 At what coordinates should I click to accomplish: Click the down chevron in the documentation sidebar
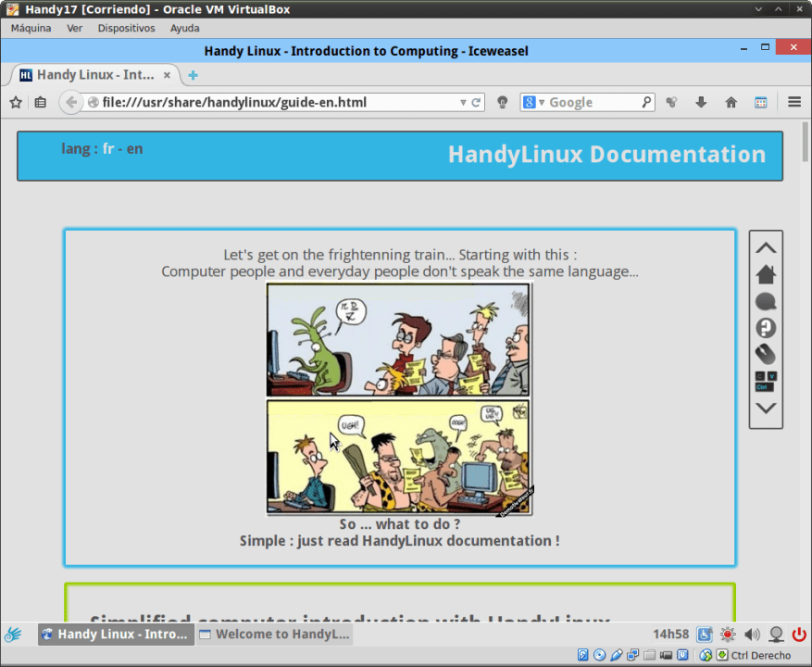point(766,409)
